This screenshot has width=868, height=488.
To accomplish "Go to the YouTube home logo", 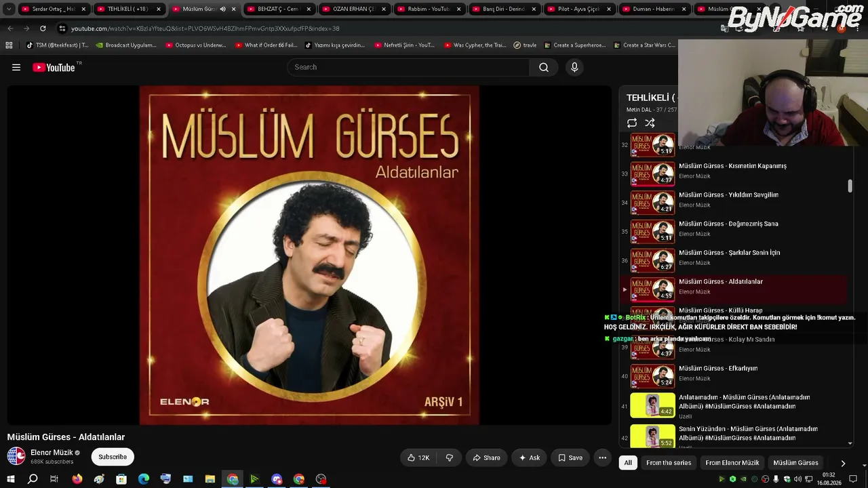I will tap(54, 67).
